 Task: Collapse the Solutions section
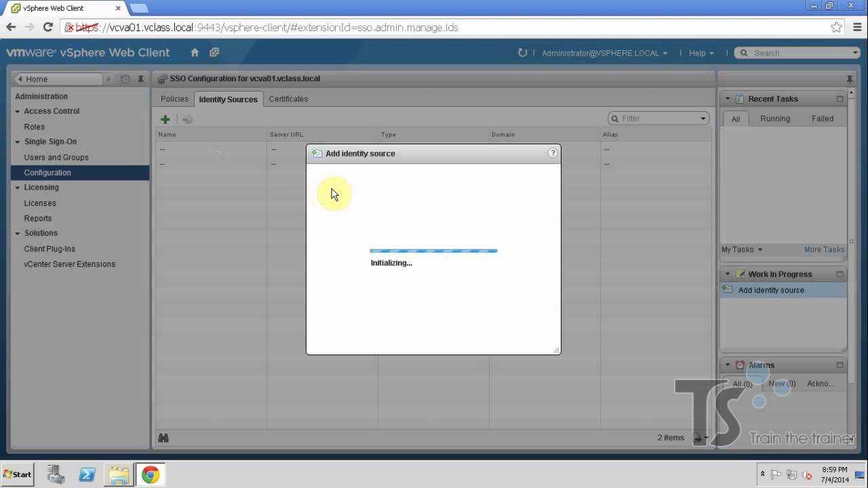point(18,233)
